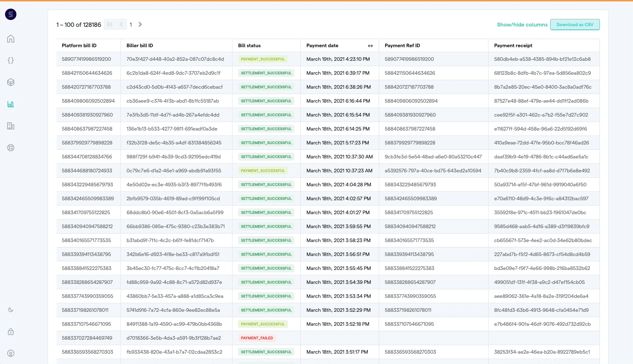The image size is (633, 364).
Task: Click the red PAYMENT_FAILED status badge
Action: click(257, 338)
